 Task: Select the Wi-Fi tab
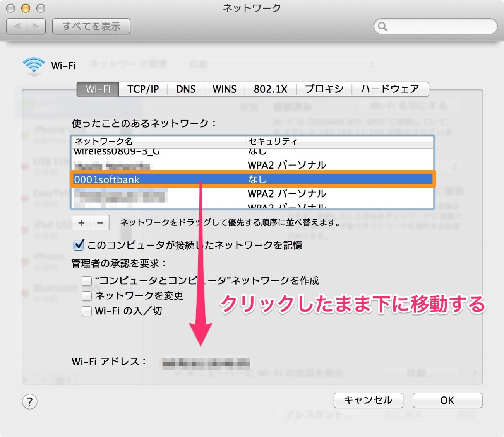98,89
